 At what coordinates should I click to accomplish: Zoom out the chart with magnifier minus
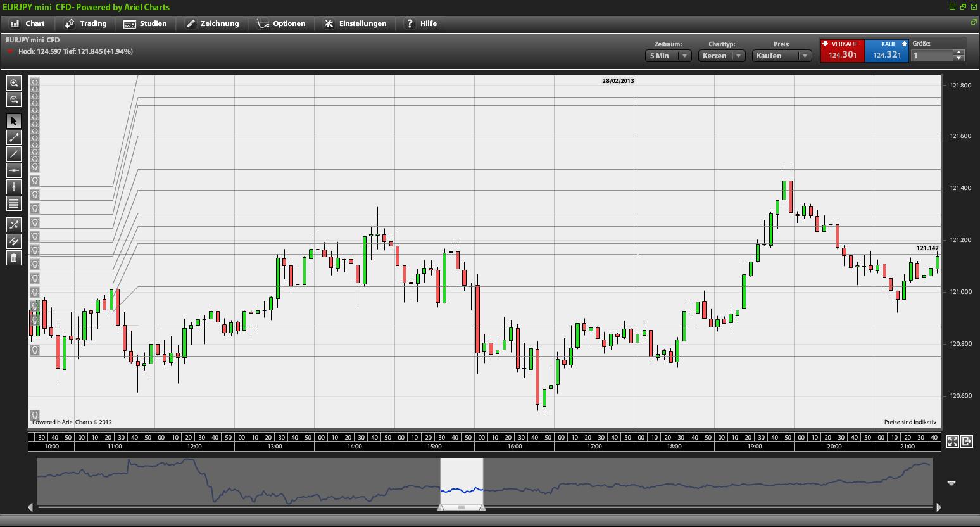click(x=14, y=99)
